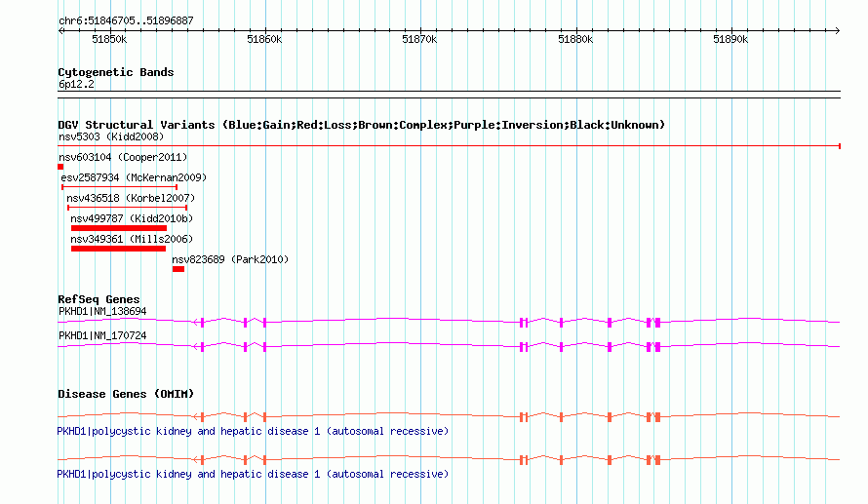Click the RefSeq Genes track title
The image size is (868, 504).
pos(99,299)
